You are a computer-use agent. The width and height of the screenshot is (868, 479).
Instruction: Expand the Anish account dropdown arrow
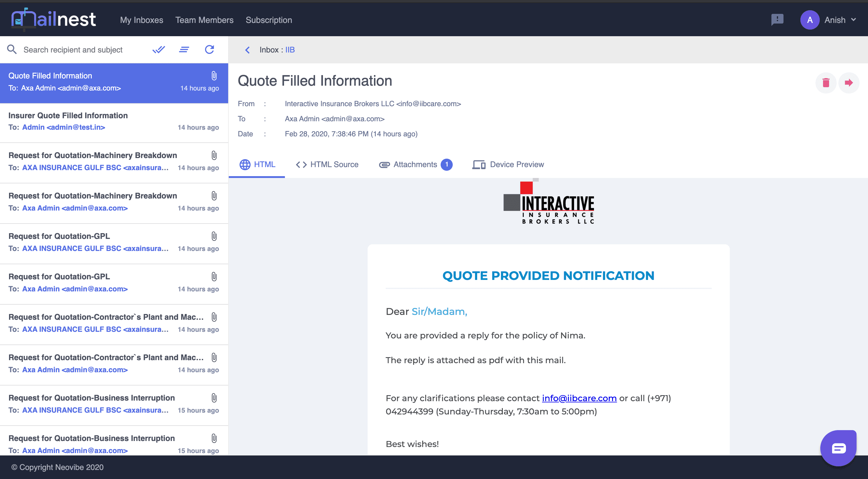coord(854,20)
